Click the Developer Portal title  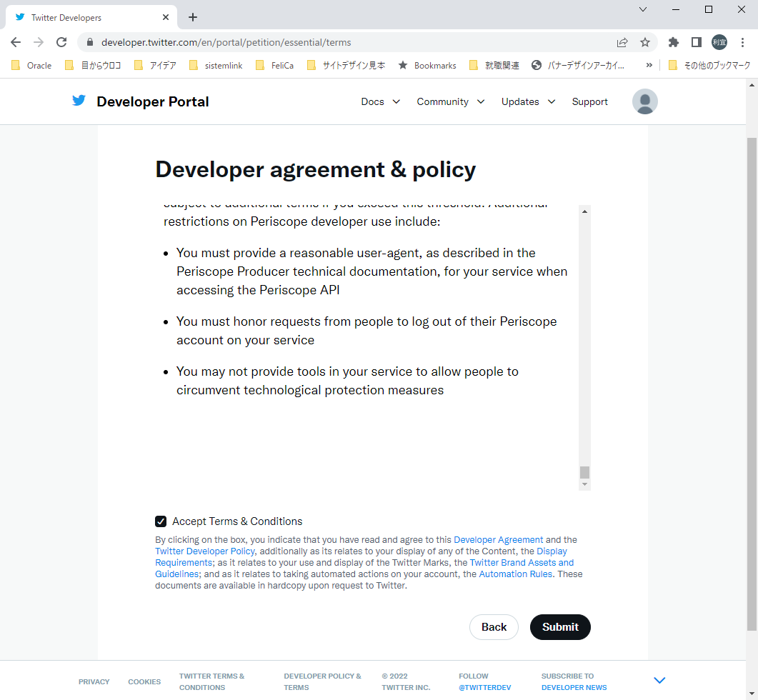click(x=153, y=101)
